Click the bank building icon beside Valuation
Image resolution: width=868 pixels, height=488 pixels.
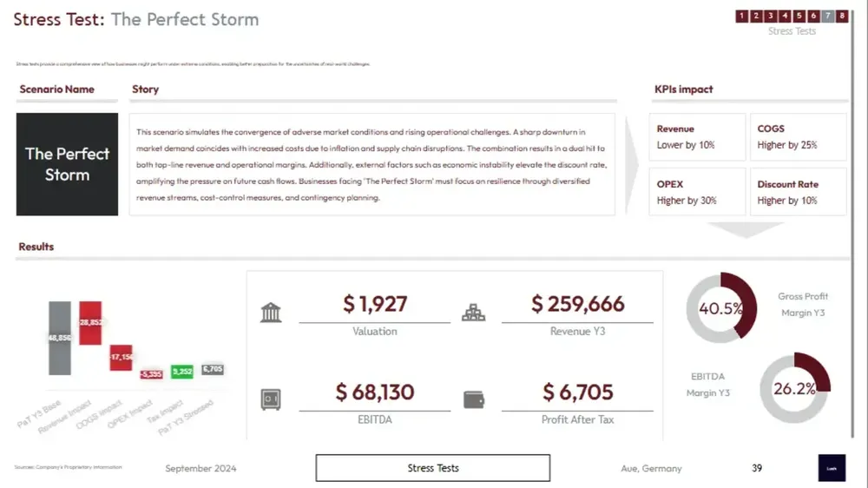pos(271,312)
